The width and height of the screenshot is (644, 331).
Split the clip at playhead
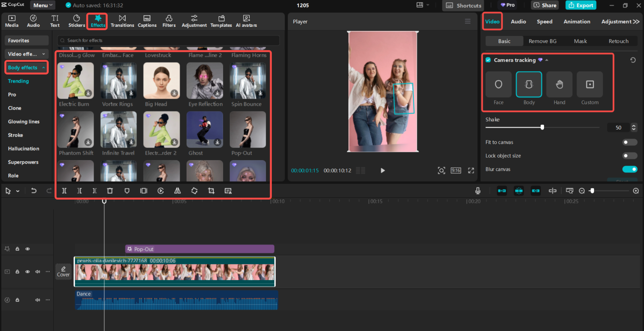point(64,191)
